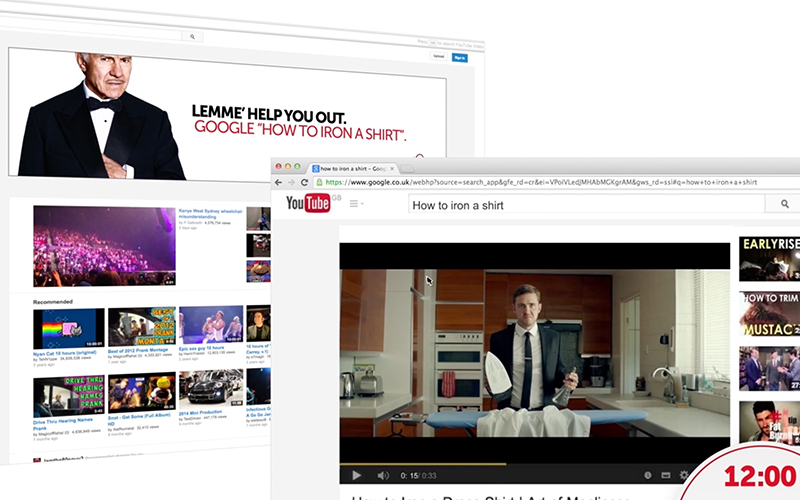Viewport: 800px width, 500px height.
Task: Click 'Best of 2012 Prank Montage' title link
Action: 138,351
